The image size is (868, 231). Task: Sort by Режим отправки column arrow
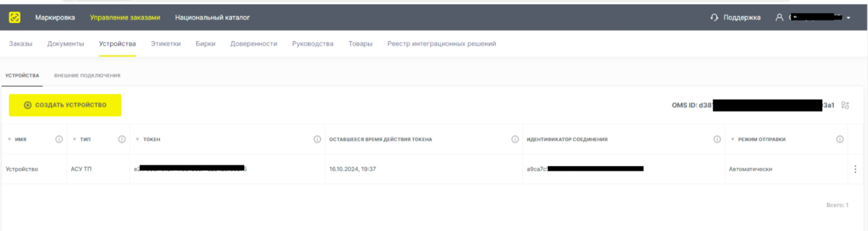733,139
